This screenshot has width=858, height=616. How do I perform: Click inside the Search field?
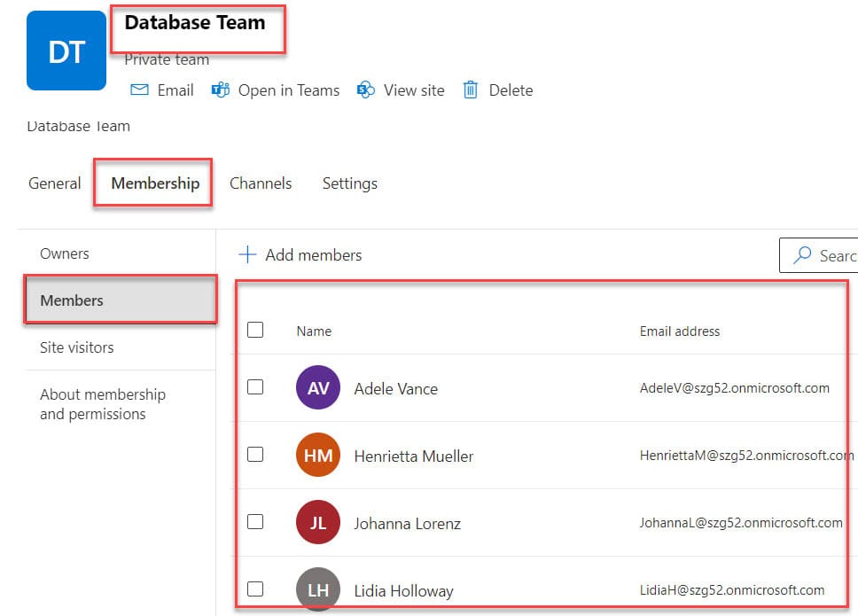[x=819, y=255]
